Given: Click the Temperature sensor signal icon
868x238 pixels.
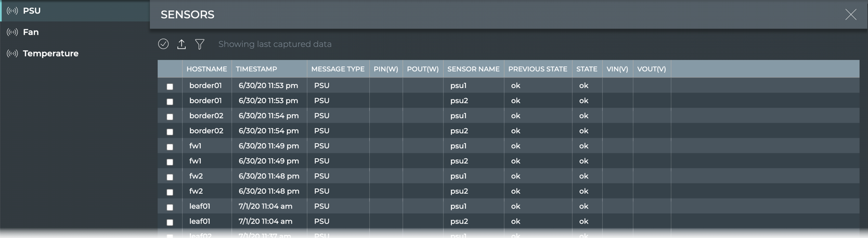Looking at the screenshot, I should pos(12,54).
